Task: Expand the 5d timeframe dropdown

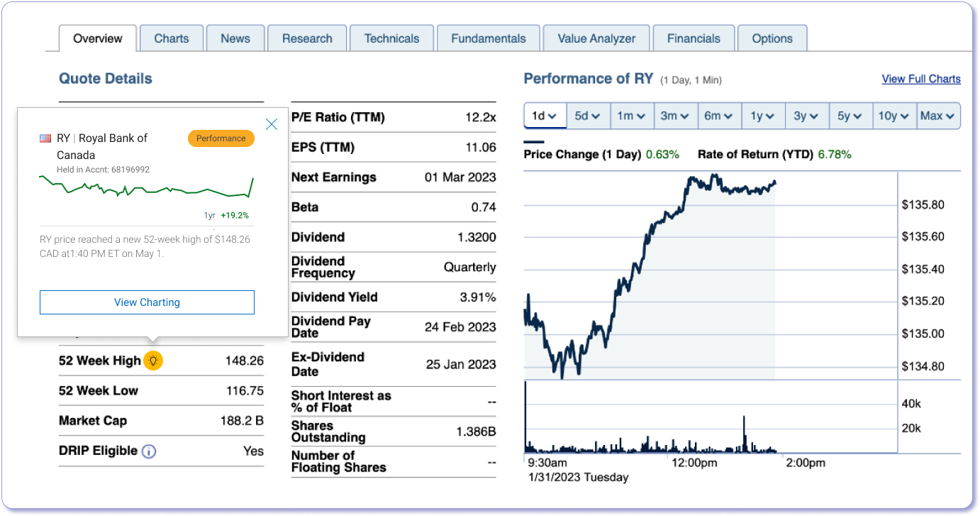Action: coord(588,116)
